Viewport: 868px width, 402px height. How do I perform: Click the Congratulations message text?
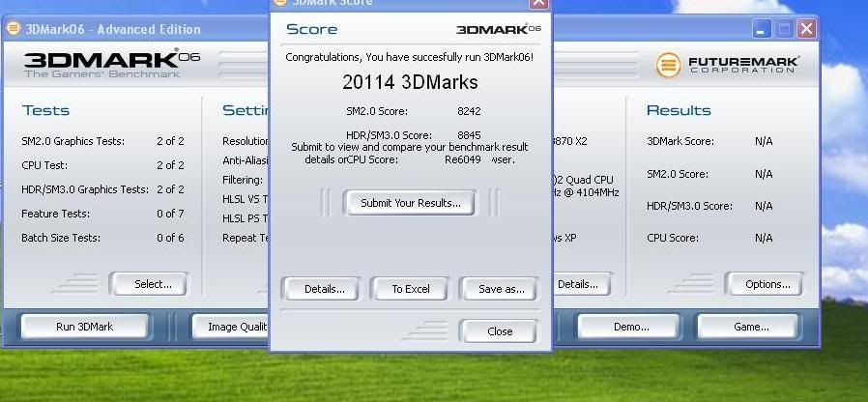click(410, 57)
